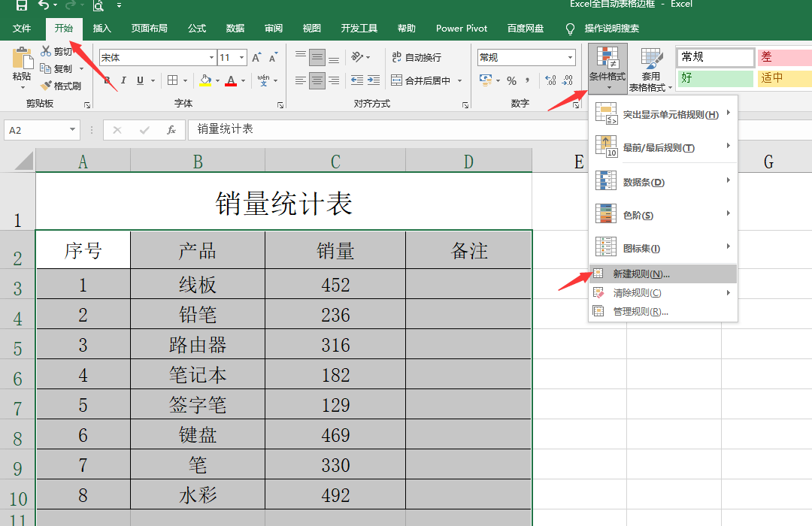Image resolution: width=812 pixels, height=526 pixels.
Task: Click cell containing 路由器
Action: 197,344
